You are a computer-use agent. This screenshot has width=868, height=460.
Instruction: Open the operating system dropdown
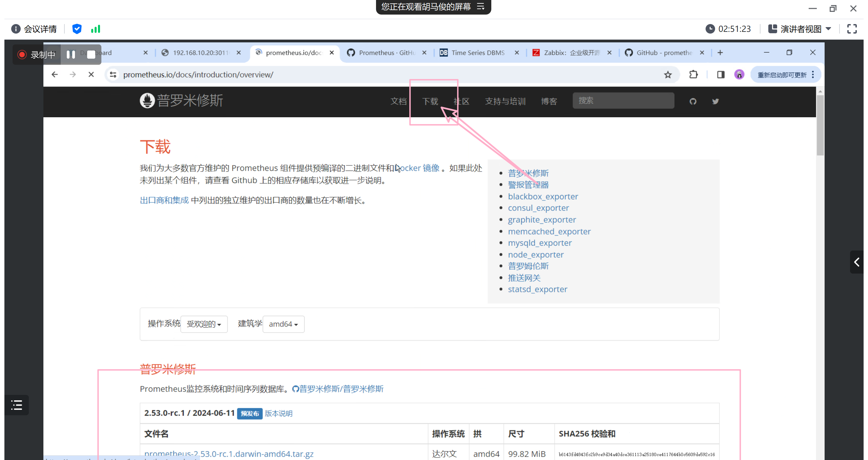[x=204, y=324]
